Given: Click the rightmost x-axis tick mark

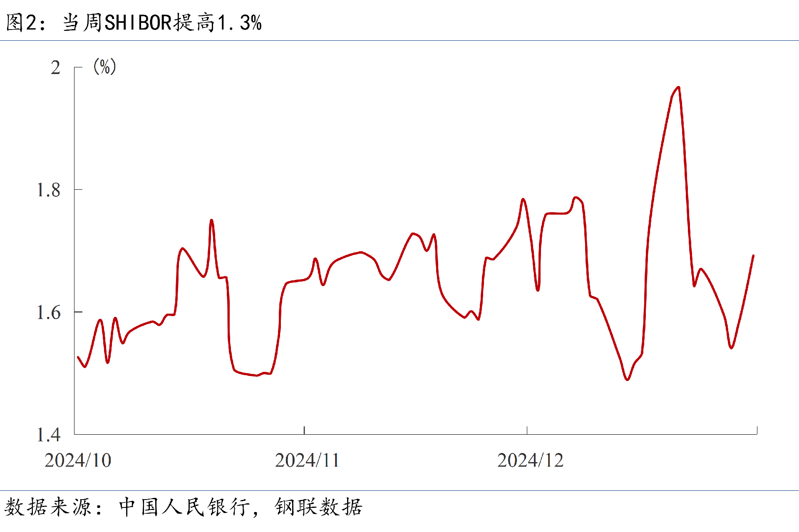Looking at the screenshot, I should point(757,430).
